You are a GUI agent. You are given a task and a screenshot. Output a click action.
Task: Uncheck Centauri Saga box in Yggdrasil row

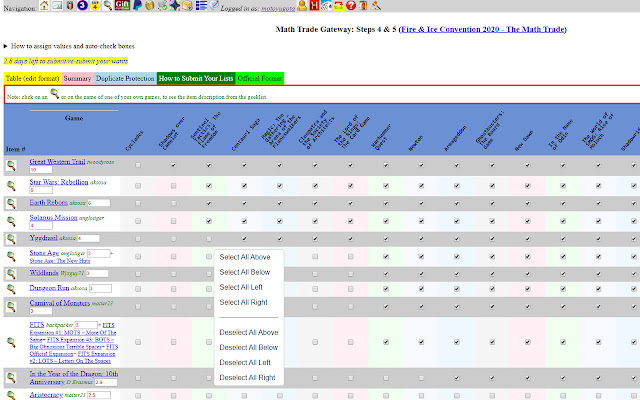click(244, 239)
